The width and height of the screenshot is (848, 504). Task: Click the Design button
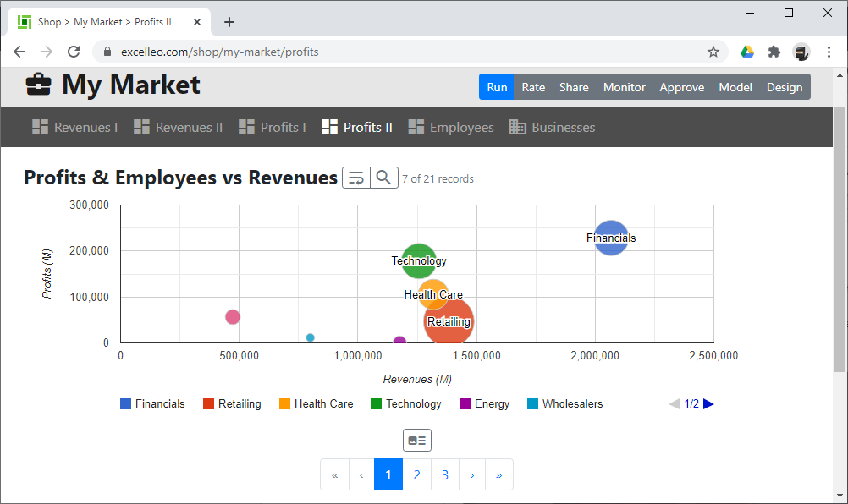pos(785,87)
